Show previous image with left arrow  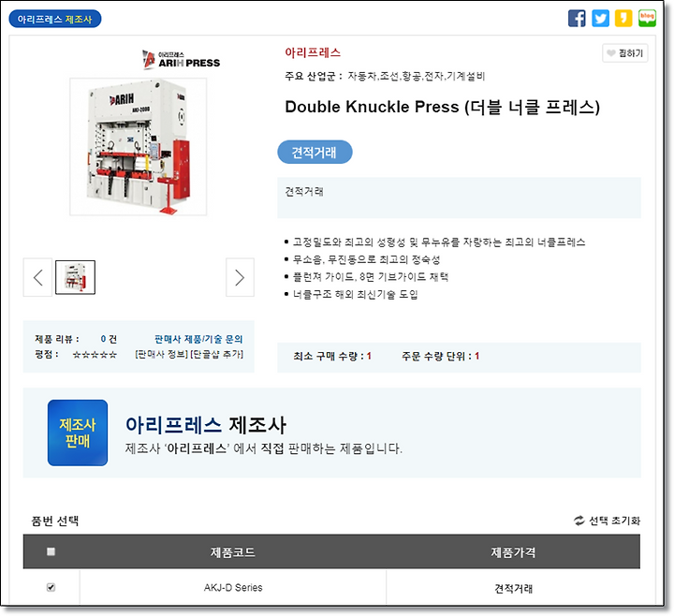[37, 277]
